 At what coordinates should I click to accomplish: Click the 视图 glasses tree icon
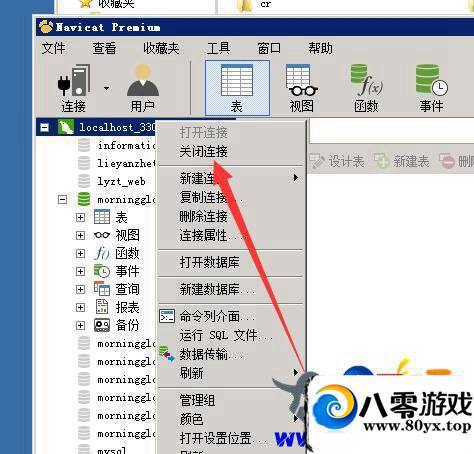pyautogui.click(x=102, y=235)
